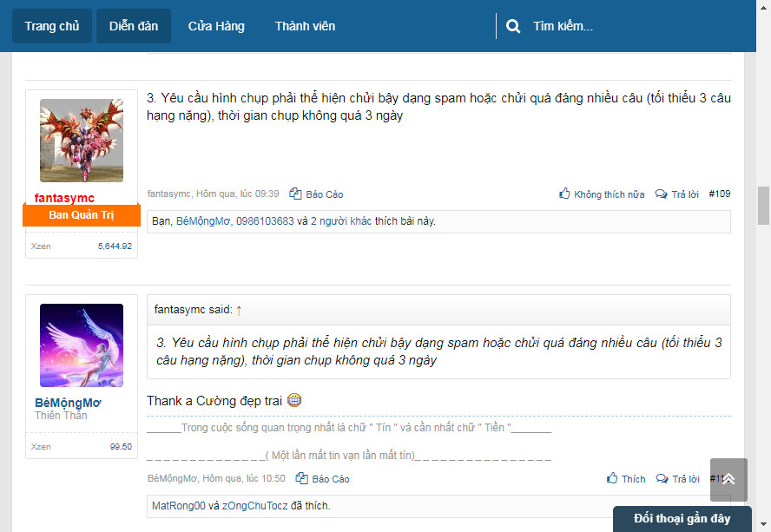Expand the Đối thoại gần đây panel
771x532 pixels.
click(x=682, y=519)
